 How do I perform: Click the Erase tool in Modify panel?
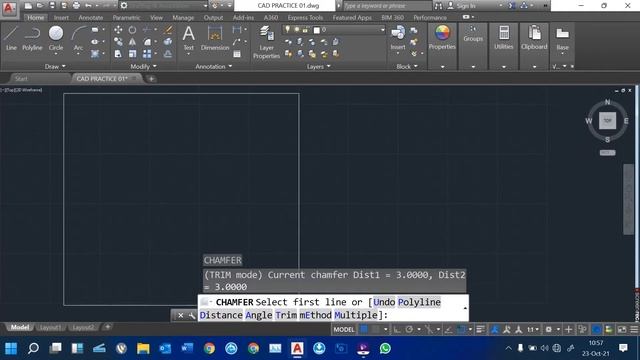click(168, 30)
